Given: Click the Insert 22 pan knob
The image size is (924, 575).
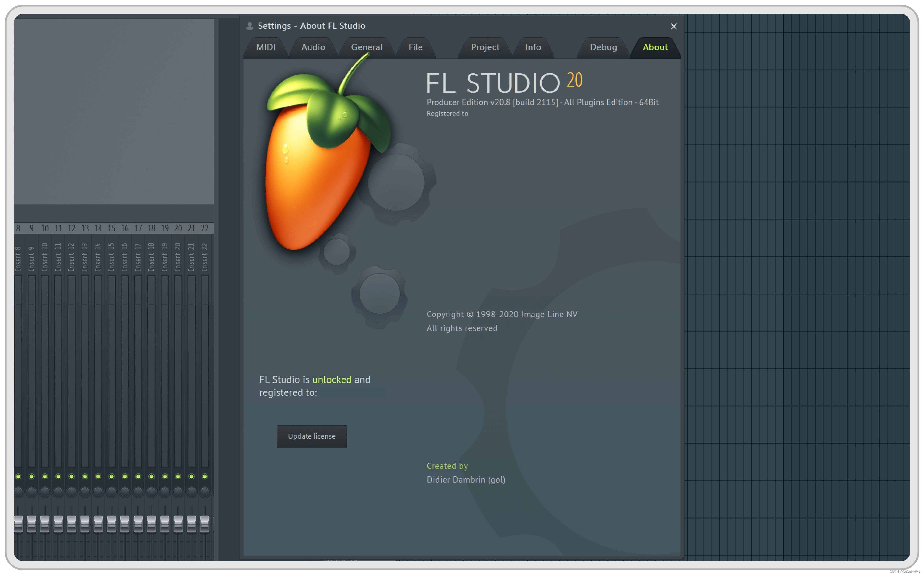Looking at the screenshot, I should coord(205,492).
